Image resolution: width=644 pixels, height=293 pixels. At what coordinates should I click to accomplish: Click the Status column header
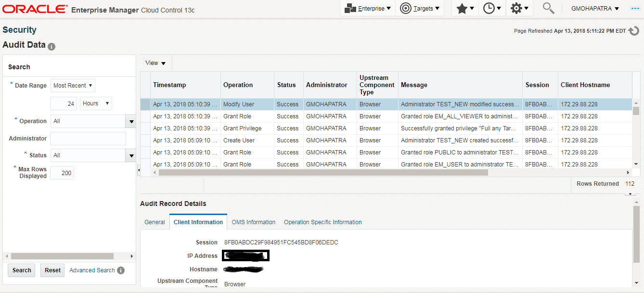(289, 85)
